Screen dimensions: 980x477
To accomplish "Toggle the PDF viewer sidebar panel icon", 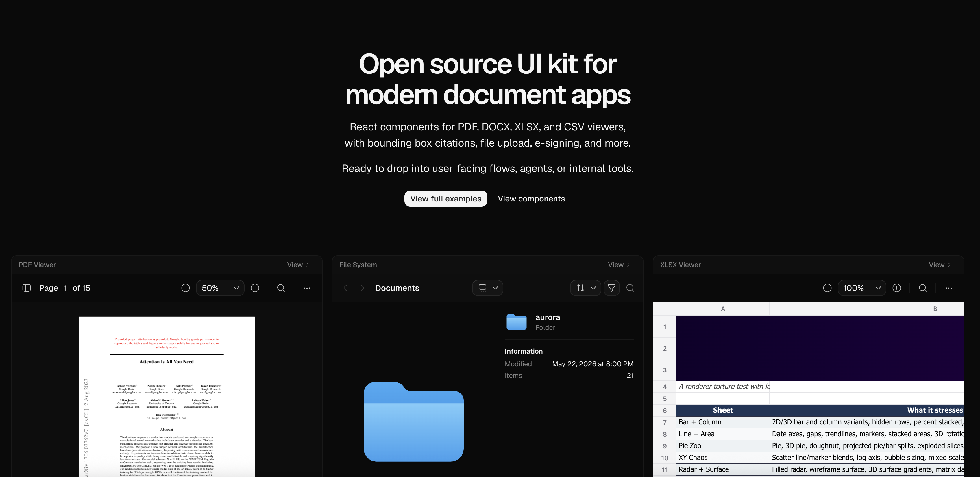I will 27,288.
